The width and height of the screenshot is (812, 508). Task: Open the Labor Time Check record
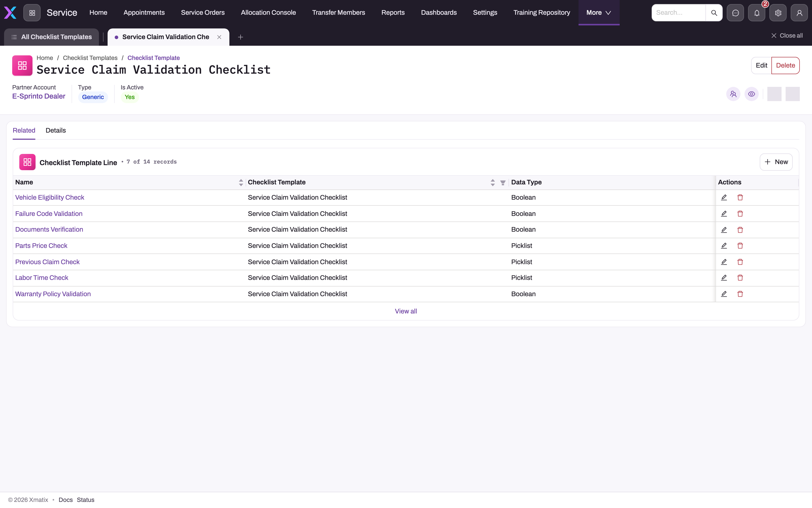(42, 278)
